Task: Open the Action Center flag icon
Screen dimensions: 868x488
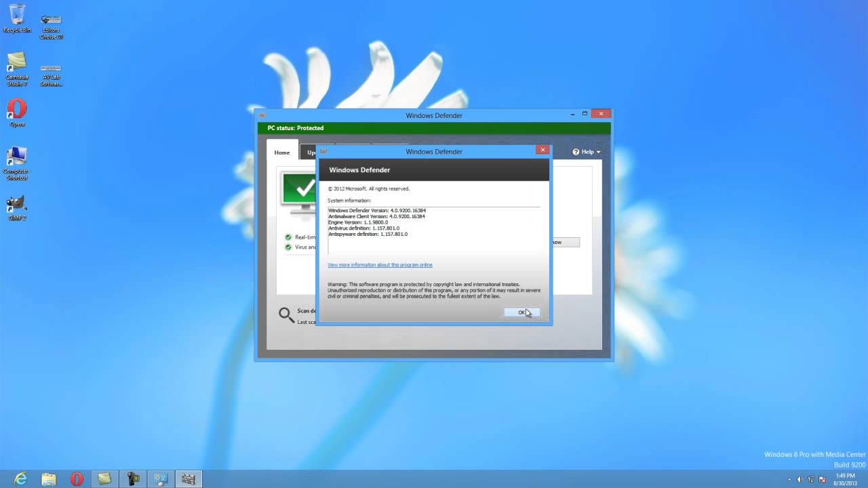Action: coord(822,479)
